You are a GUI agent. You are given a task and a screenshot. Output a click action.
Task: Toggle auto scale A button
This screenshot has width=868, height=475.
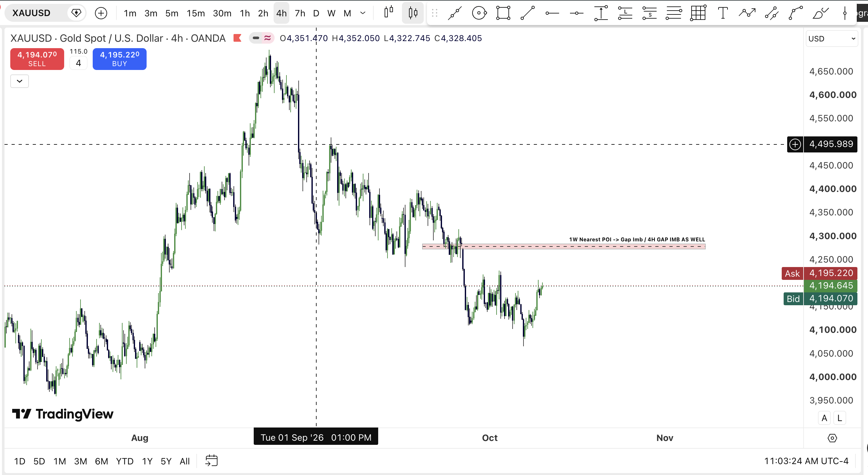[824, 418]
